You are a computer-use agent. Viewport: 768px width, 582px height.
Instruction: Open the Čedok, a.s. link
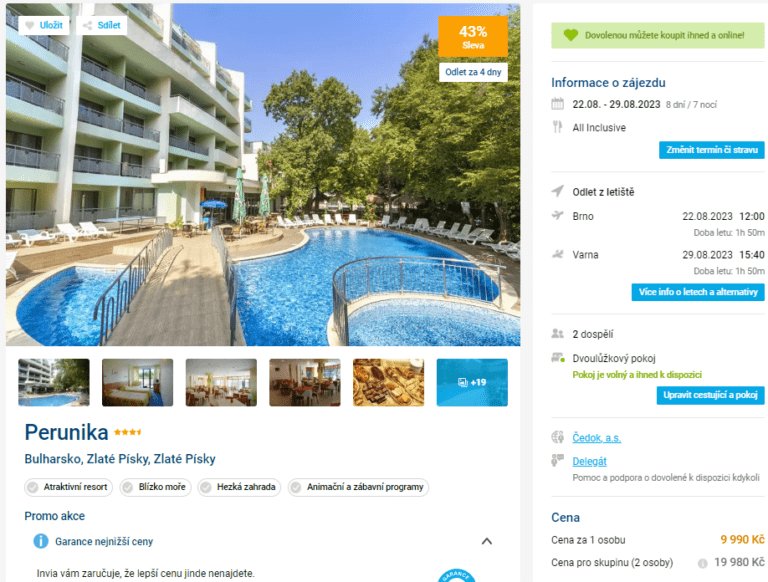(597, 437)
